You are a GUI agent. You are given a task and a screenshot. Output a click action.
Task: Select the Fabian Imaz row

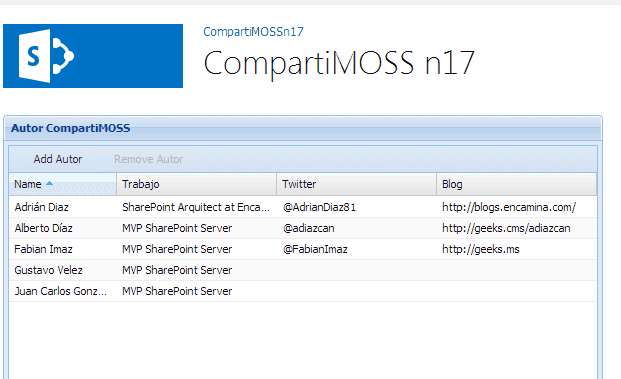tap(303, 249)
